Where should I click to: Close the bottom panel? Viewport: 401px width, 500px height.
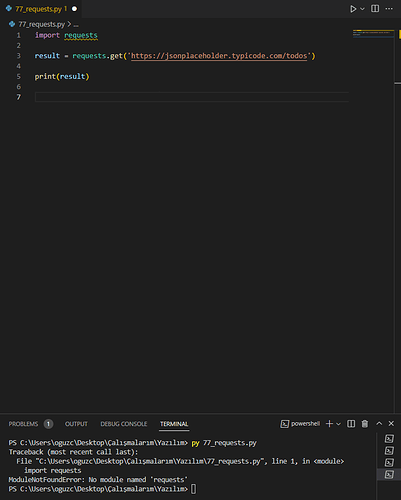pyautogui.click(x=391, y=424)
